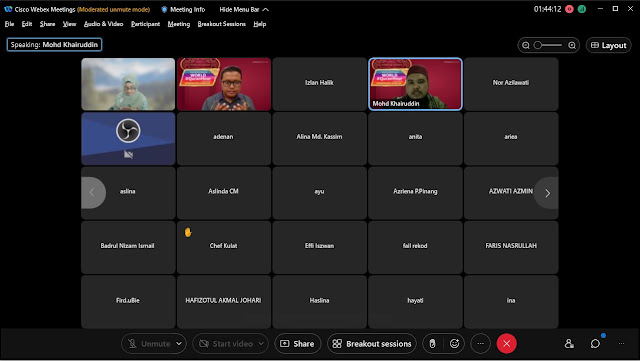640x361 pixels.
Task: Open the Participant menu
Action: pos(145,24)
